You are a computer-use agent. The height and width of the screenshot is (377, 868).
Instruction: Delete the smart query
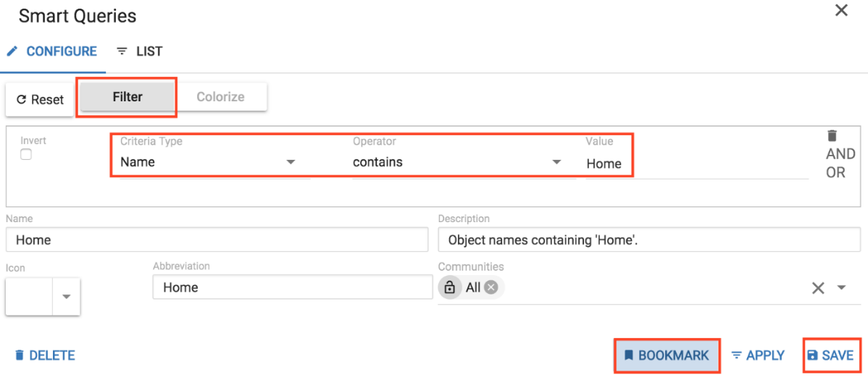(45, 355)
